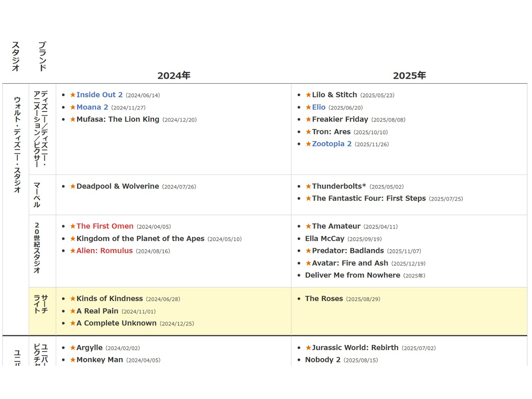The width and height of the screenshot is (532, 399).
Task: Select the ブランド column header
Action: point(43,56)
